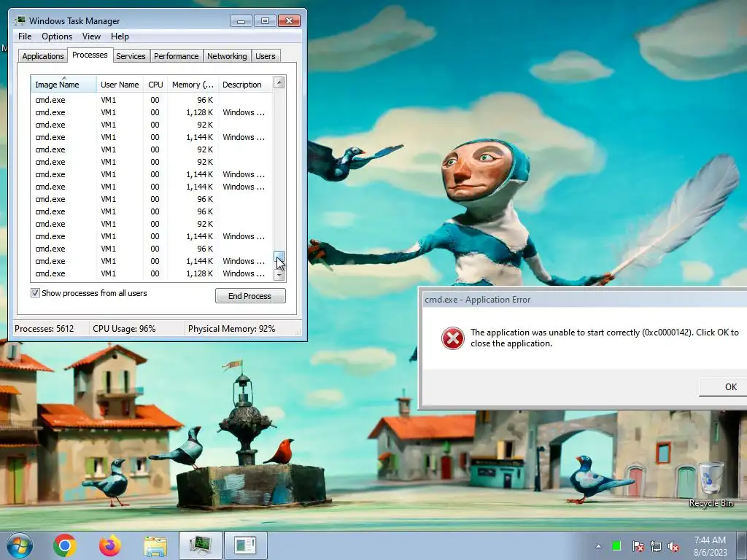Open Google Chrome from the taskbar
The image size is (747, 560).
(65, 545)
